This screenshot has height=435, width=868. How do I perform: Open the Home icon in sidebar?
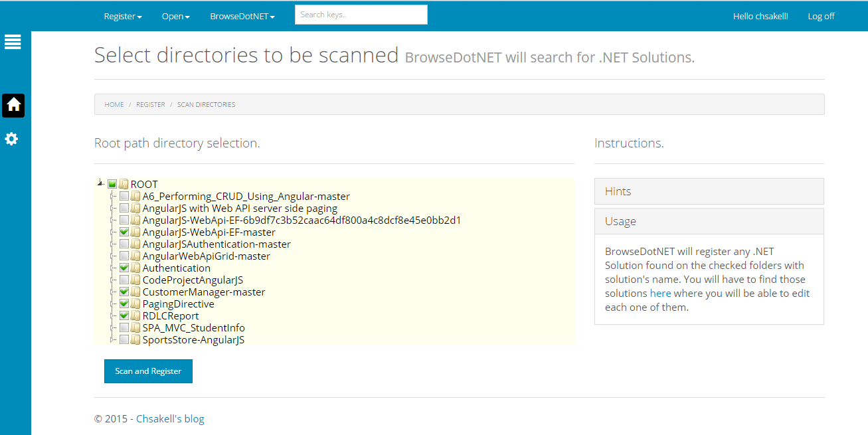(13, 105)
